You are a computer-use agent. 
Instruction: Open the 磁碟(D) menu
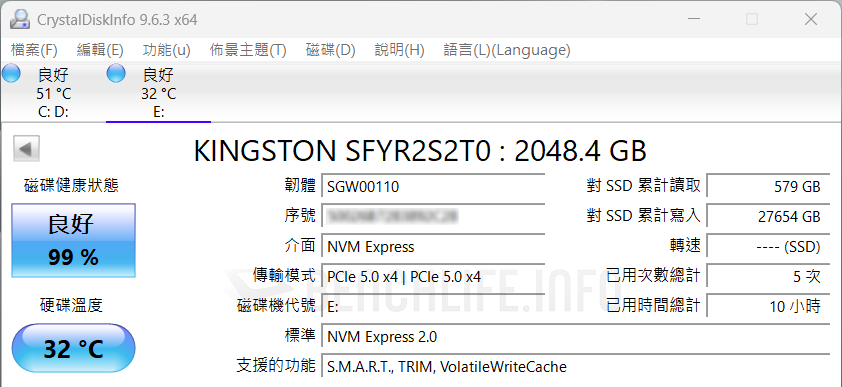(330, 50)
